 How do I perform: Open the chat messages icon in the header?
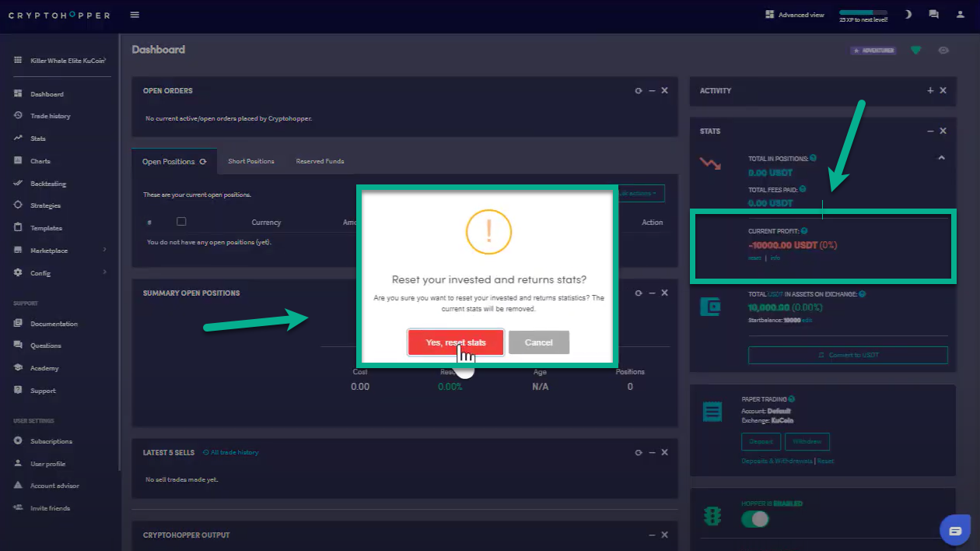tap(933, 15)
